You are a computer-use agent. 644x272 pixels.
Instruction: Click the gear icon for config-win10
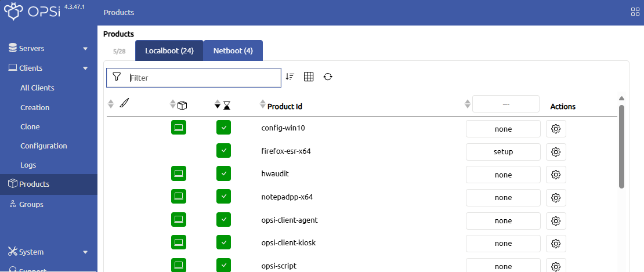click(x=556, y=129)
